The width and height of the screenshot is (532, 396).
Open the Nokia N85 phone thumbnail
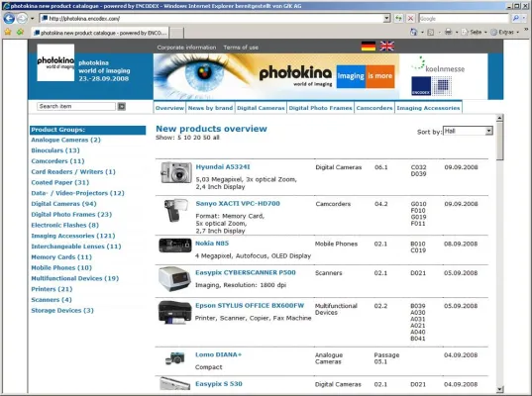pyautogui.click(x=175, y=246)
